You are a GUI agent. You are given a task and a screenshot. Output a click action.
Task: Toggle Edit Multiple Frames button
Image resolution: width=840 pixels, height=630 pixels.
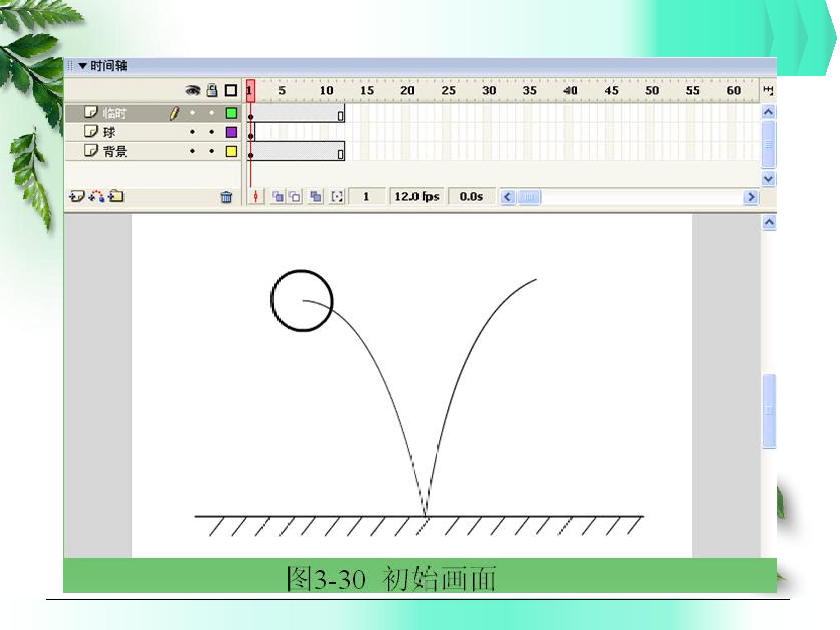(x=315, y=196)
